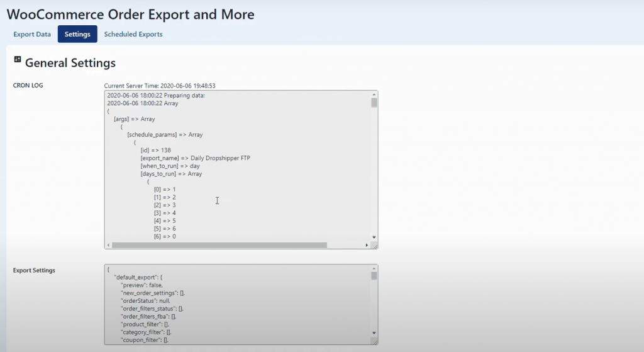The height and width of the screenshot is (352, 644).
Task: Click the Export Settings resize handle corner
Action: 374,341
